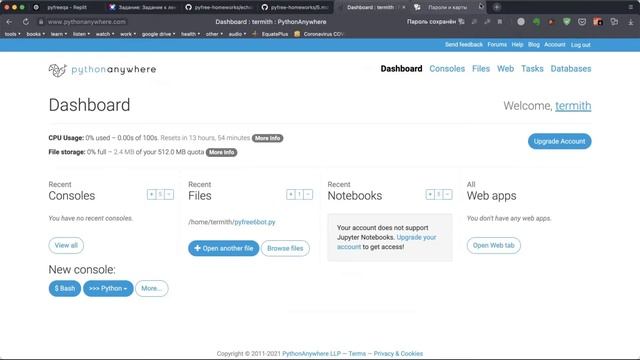Click the EquatePlus bookmark
Viewport: 640px width, 360px height.
(x=270, y=34)
